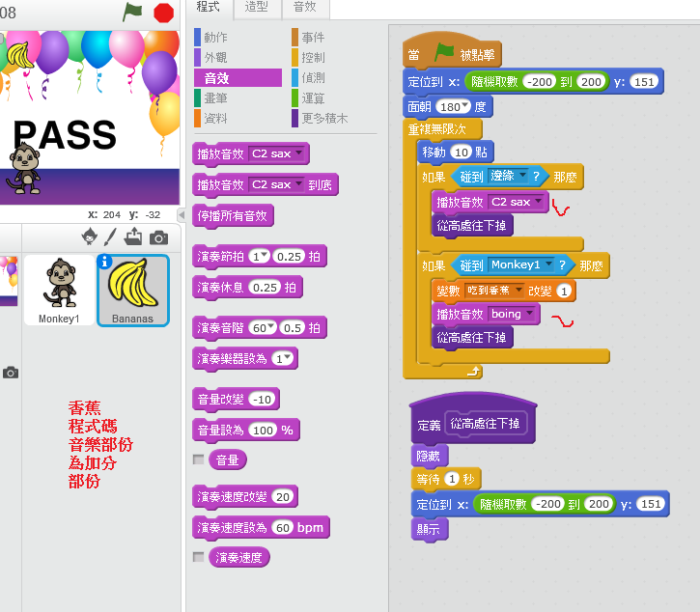Create new sprite from camera icon
The image size is (700, 612).
158,237
